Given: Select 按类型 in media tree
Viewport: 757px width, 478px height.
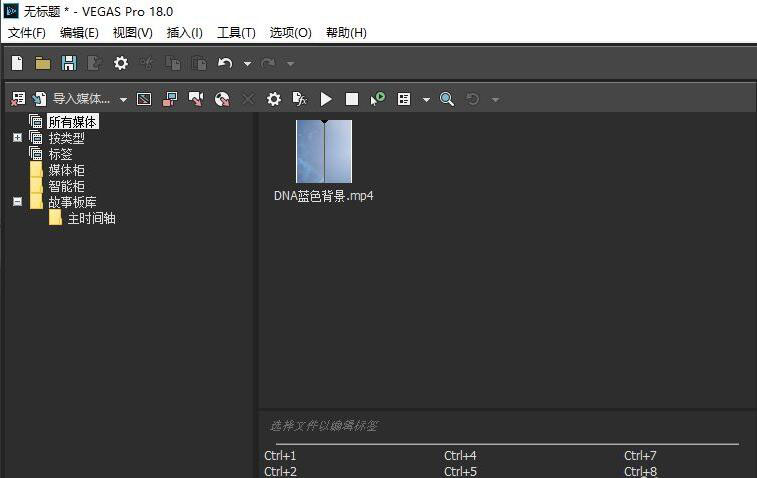Looking at the screenshot, I should 66,138.
